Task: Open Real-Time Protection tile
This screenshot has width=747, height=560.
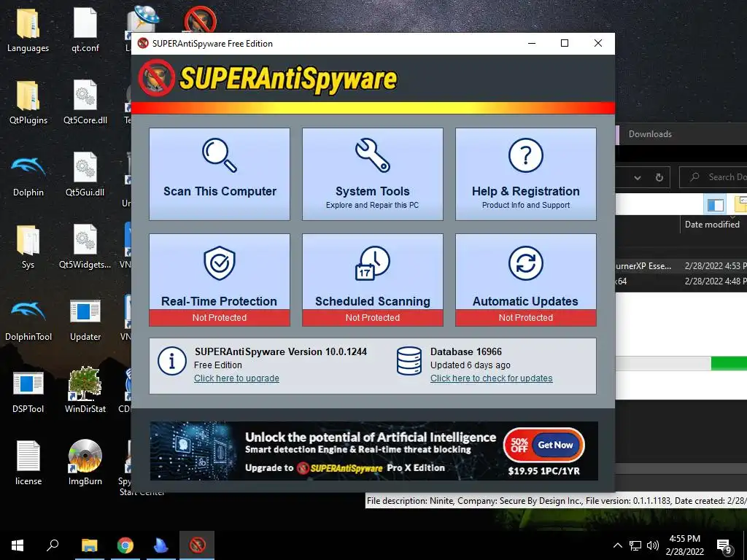Action: (x=219, y=279)
